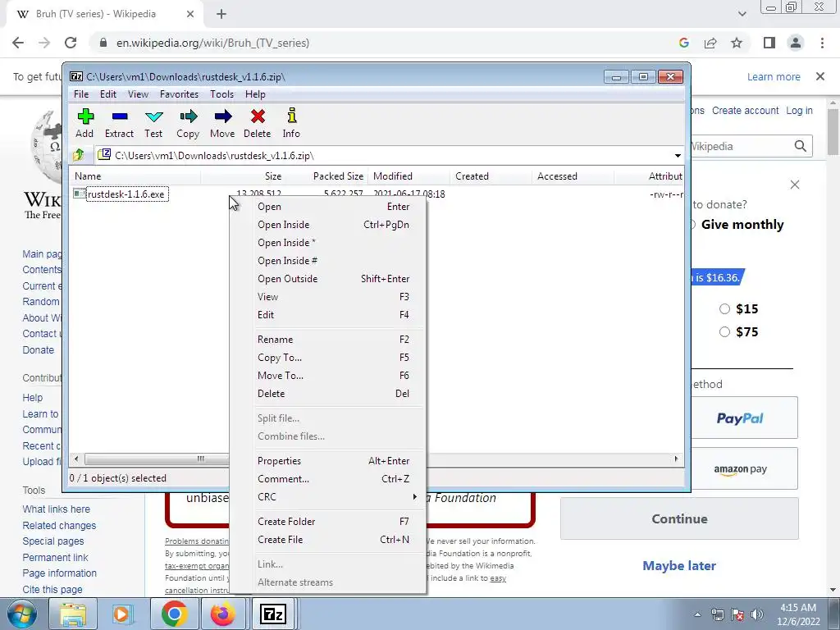Open a new Chrome tab
This screenshot has width=840, height=630.
[221, 15]
